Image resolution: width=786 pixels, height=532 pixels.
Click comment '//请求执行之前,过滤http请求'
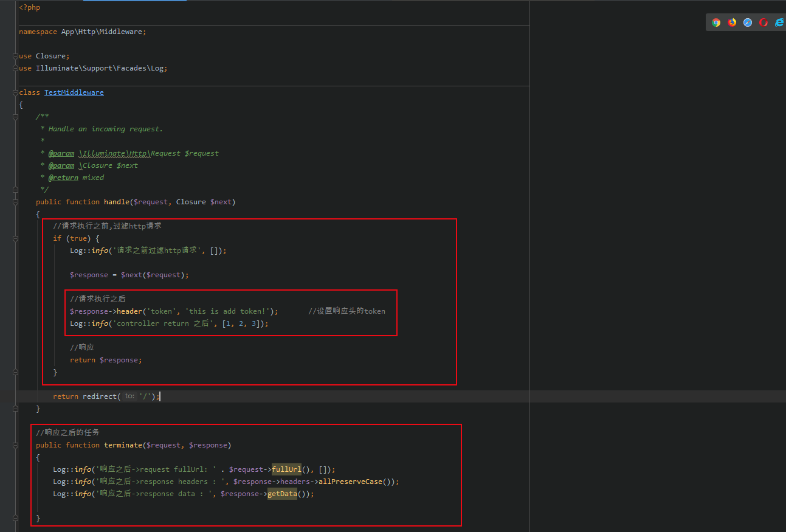click(x=107, y=226)
